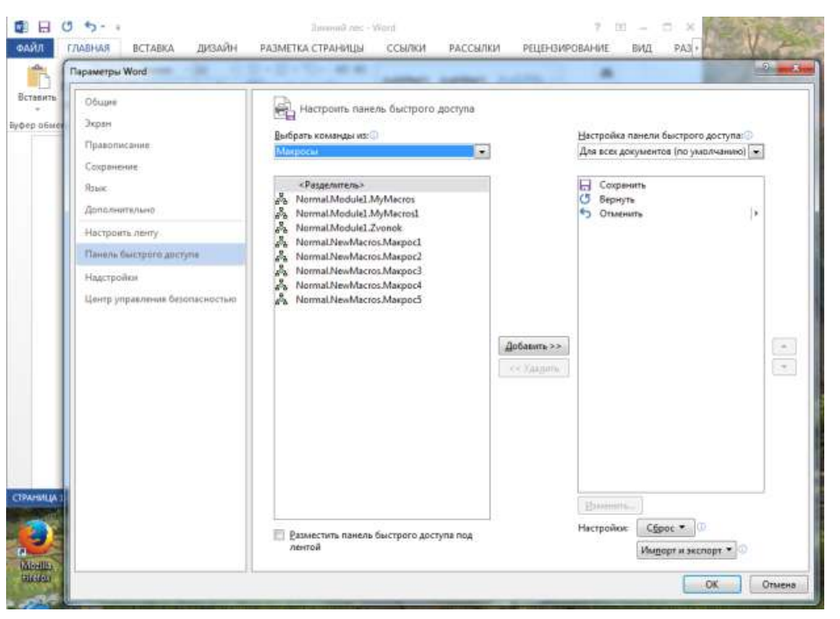Screen dimensions: 840x619
Task: Select the Вернуть item in the right list
Action: click(x=616, y=199)
